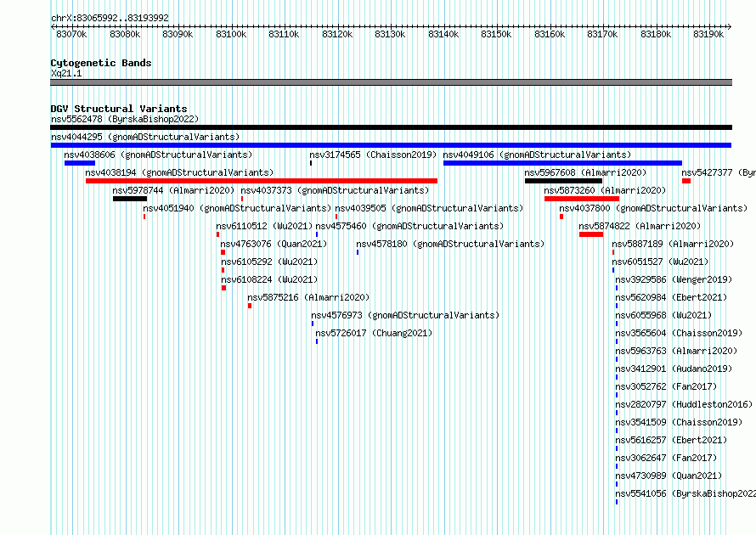Screen dimensions: 756x535
Task: Select black nsv5978744 variant bar
Action: 130,199
